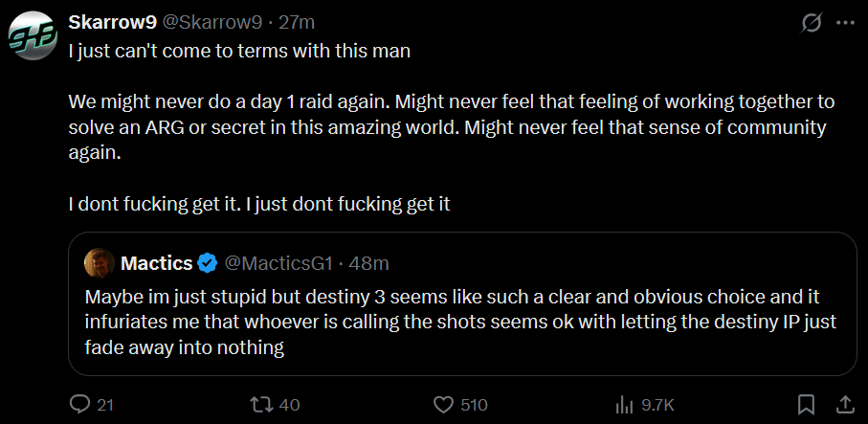
Task: Open view analytics bar chart icon
Action: tap(624, 405)
